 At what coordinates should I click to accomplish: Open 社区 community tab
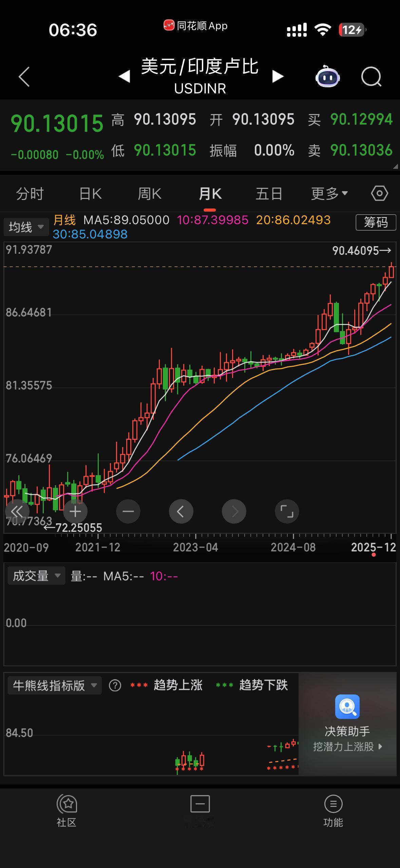click(66, 811)
